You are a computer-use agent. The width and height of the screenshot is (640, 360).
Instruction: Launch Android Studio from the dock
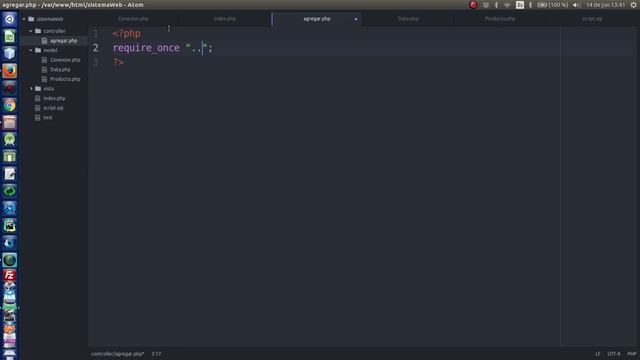pyautogui.click(x=9, y=140)
